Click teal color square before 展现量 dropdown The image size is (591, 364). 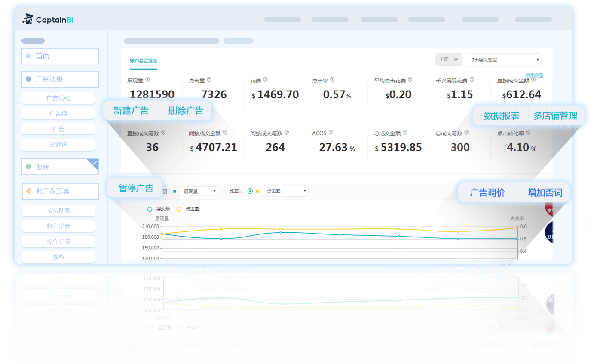(x=175, y=191)
